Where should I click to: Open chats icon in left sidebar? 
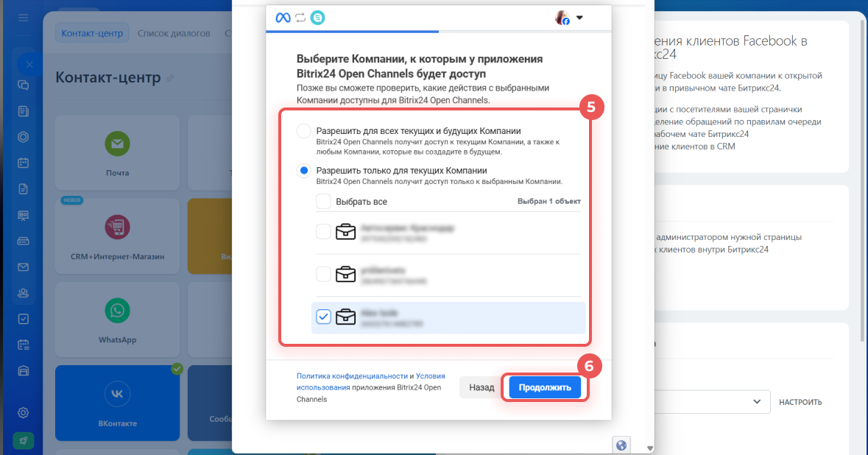pyautogui.click(x=24, y=85)
